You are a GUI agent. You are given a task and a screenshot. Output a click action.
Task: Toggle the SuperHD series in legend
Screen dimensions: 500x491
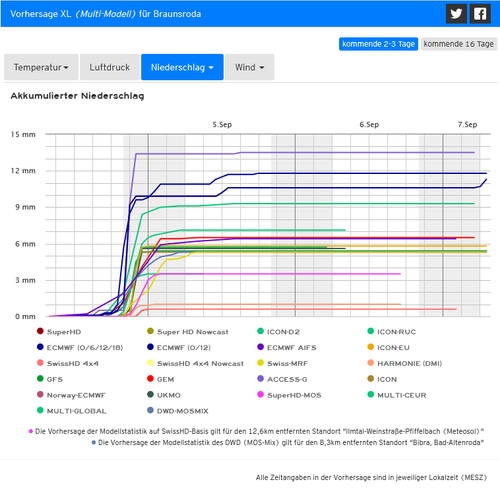click(x=59, y=332)
